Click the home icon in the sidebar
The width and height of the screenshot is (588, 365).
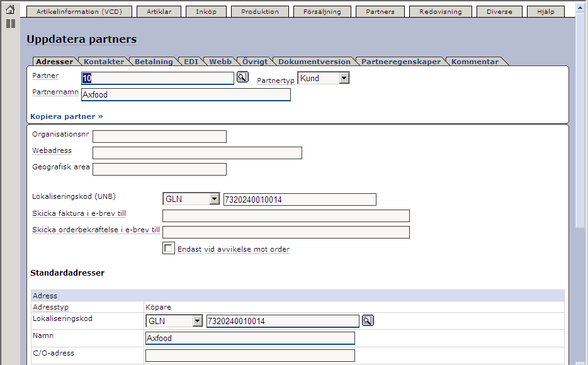[11, 9]
